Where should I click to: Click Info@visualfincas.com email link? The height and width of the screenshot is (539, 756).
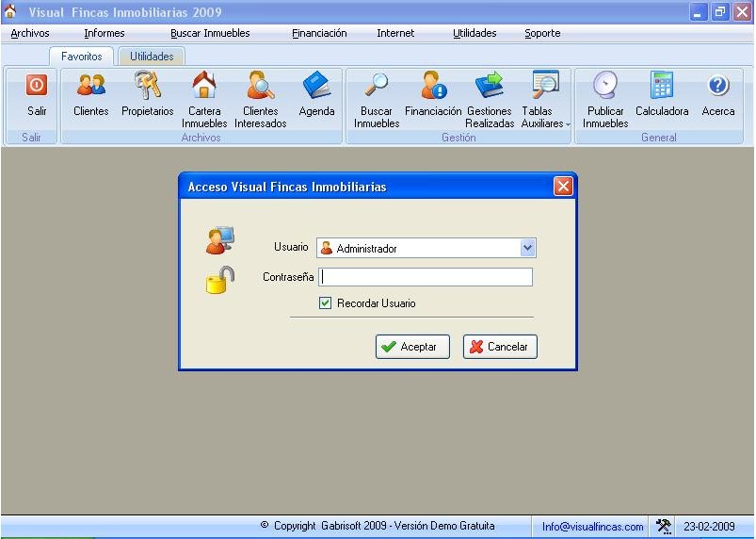click(x=592, y=527)
